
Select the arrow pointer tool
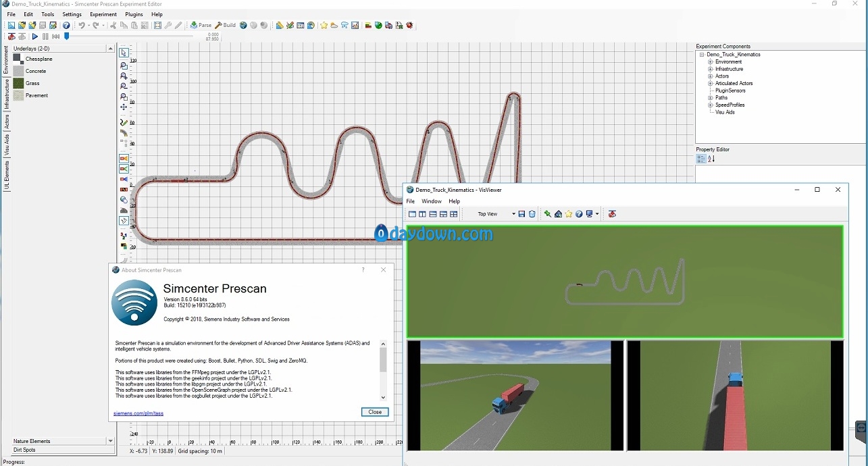[x=124, y=53]
